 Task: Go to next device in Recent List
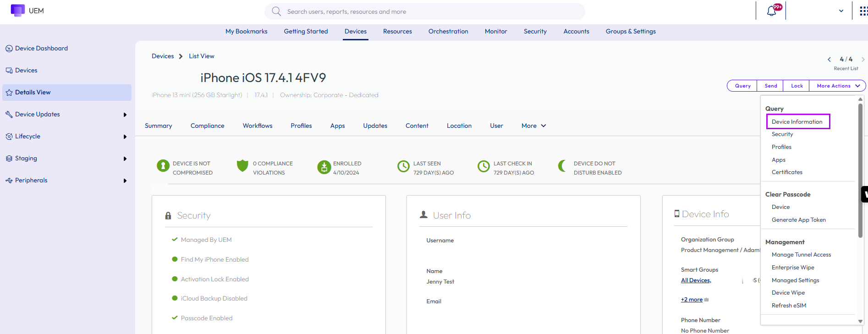tap(863, 60)
